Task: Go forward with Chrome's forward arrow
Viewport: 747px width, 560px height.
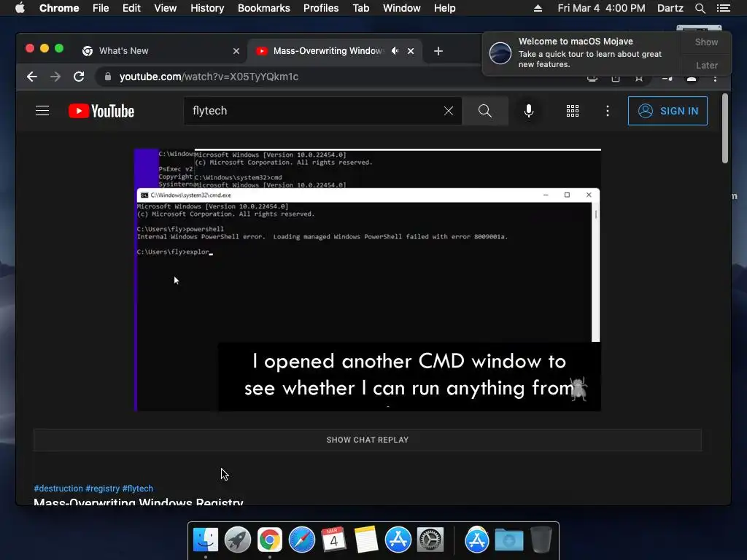Action: click(x=55, y=77)
